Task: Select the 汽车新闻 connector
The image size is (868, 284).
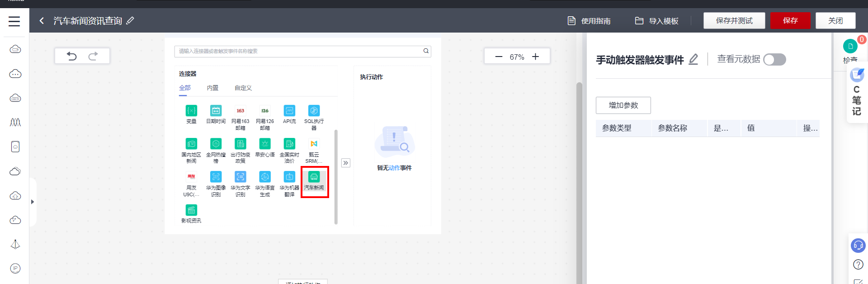Action: [x=314, y=177]
